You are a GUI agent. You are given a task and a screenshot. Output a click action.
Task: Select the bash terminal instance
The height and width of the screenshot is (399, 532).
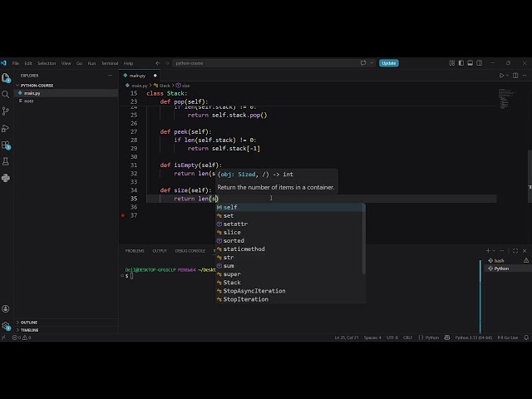(x=508, y=260)
